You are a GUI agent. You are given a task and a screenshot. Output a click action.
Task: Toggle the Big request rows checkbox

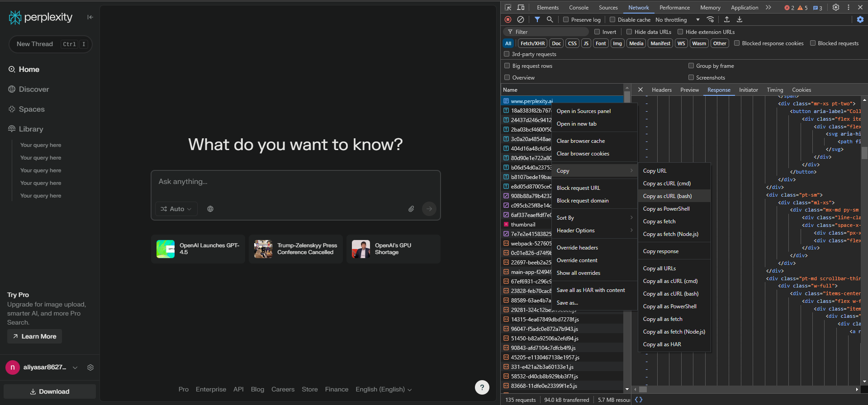tap(507, 66)
